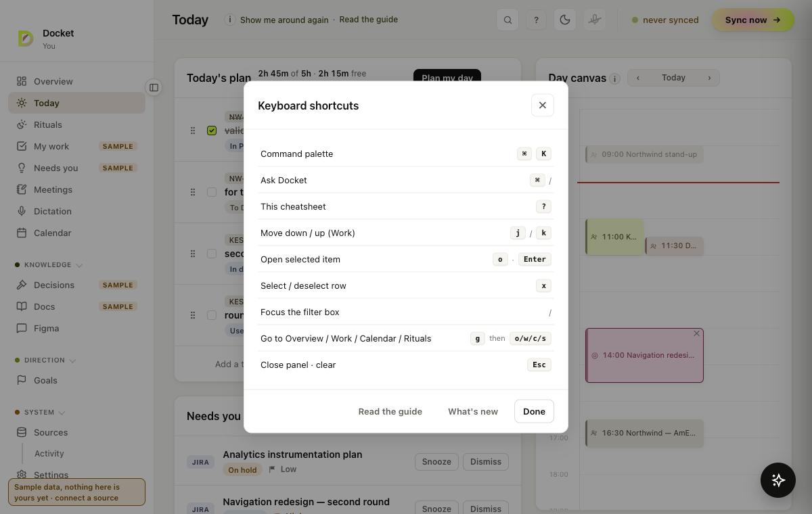Image resolution: width=812 pixels, height=514 pixels.
Task: Open the 11:00 green calendar event
Action: (x=614, y=237)
